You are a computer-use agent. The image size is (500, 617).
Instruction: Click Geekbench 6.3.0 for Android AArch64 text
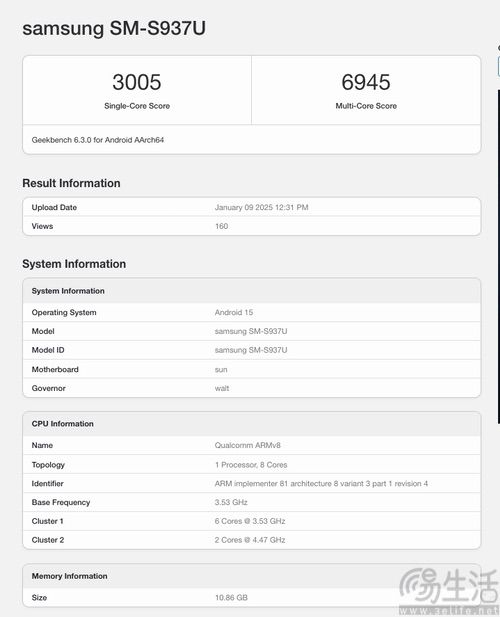(98, 140)
